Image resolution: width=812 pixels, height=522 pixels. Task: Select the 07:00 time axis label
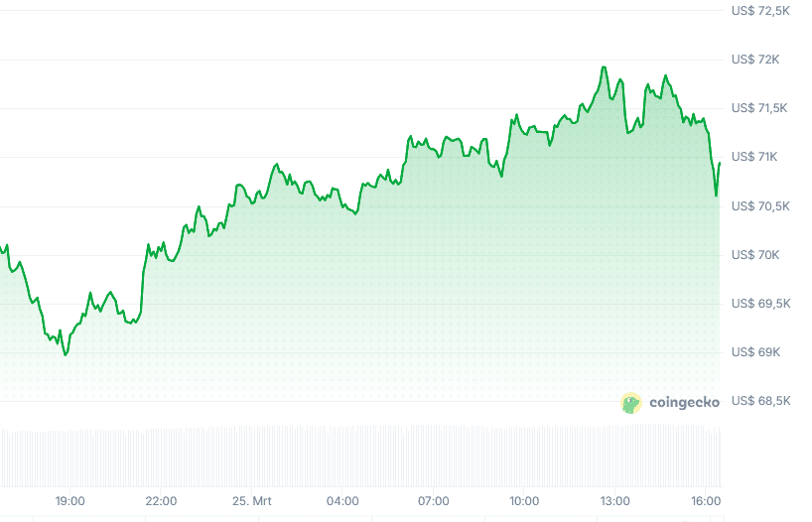[434, 501]
